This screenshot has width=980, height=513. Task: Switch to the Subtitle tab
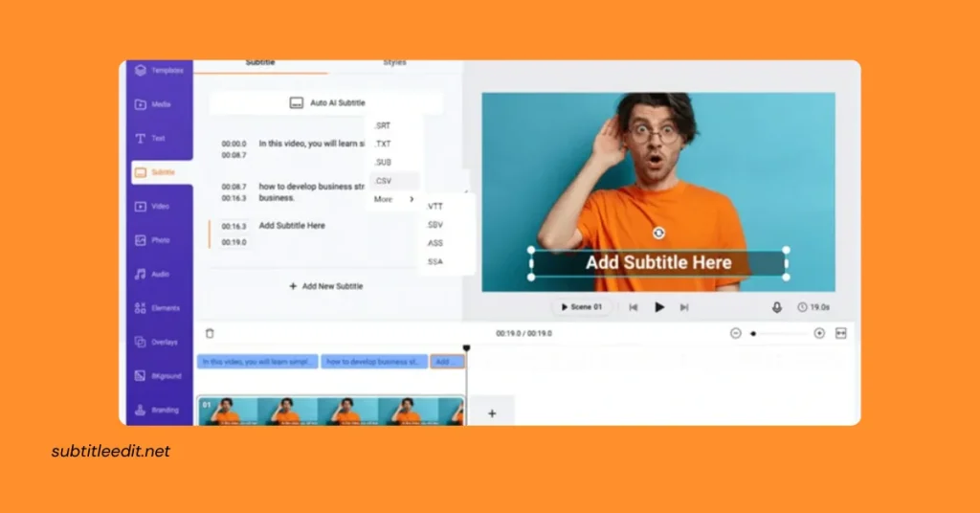(260, 64)
